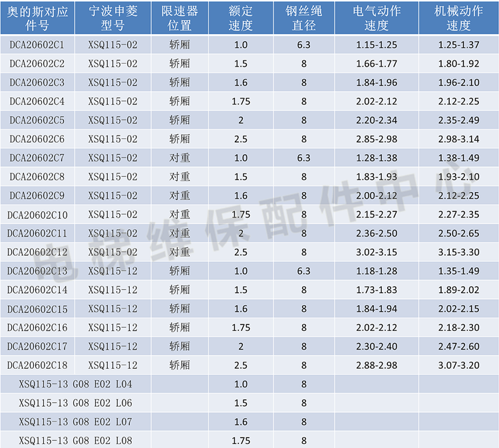This screenshot has width=499, height=448.
Task: Select cell DCA20602C5
Action: point(37,120)
